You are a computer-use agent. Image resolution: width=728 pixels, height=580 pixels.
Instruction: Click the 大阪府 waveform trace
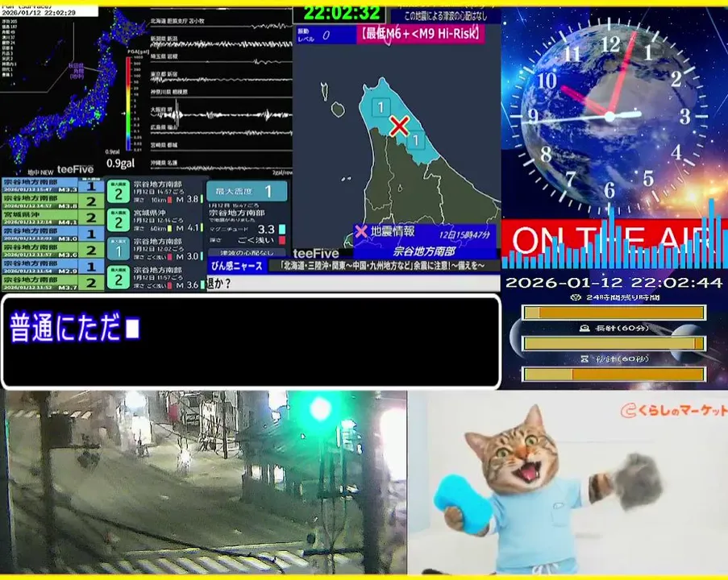click(222, 114)
